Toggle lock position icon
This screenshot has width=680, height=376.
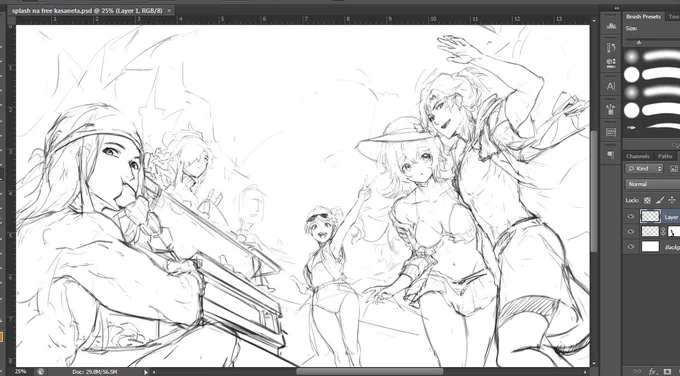pyautogui.click(x=671, y=200)
